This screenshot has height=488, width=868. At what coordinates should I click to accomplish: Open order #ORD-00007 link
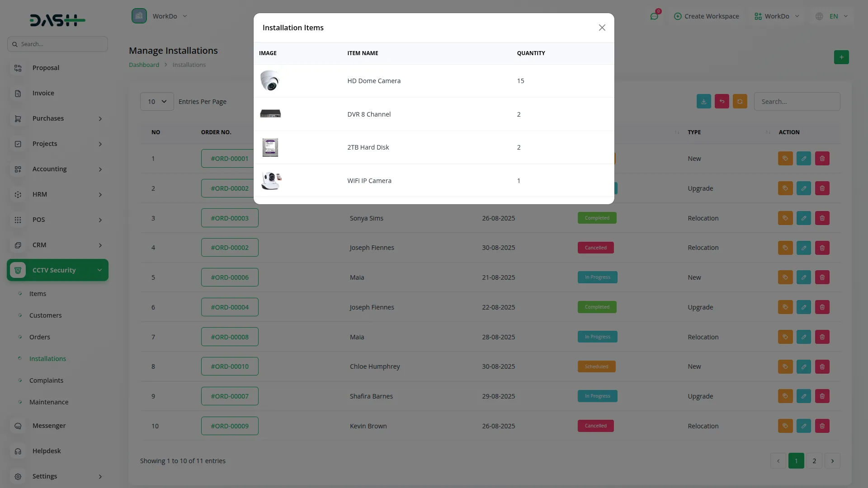(x=230, y=396)
